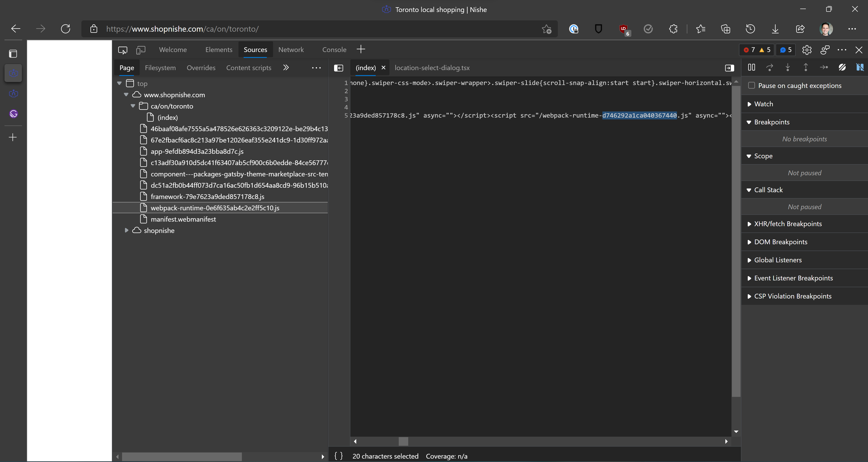The width and height of the screenshot is (868, 462).
Task: Hide the navigator pane icon
Action: pyautogui.click(x=338, y=68)
